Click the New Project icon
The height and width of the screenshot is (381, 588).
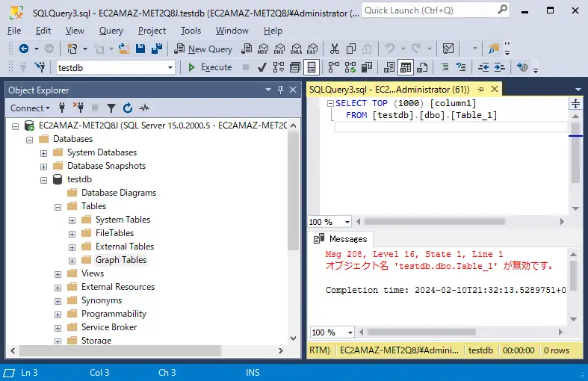[72, 49]
